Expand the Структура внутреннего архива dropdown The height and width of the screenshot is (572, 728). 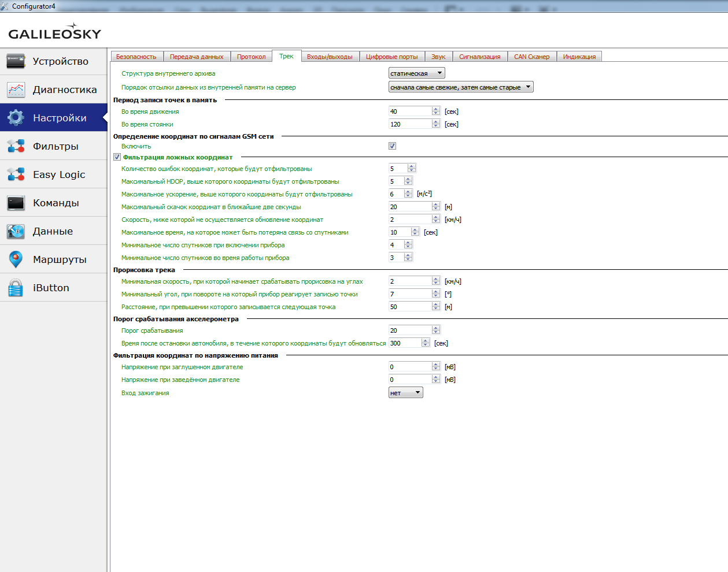pos(416,73)
